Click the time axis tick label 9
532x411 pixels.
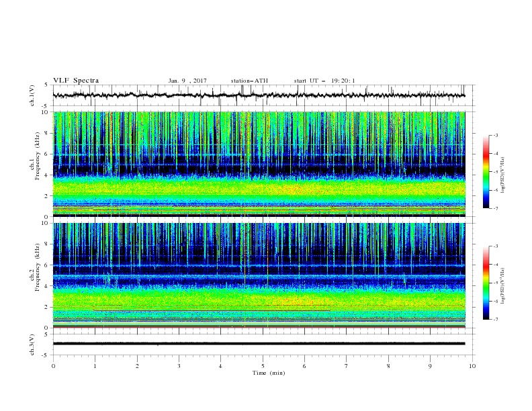pos(430,366)
